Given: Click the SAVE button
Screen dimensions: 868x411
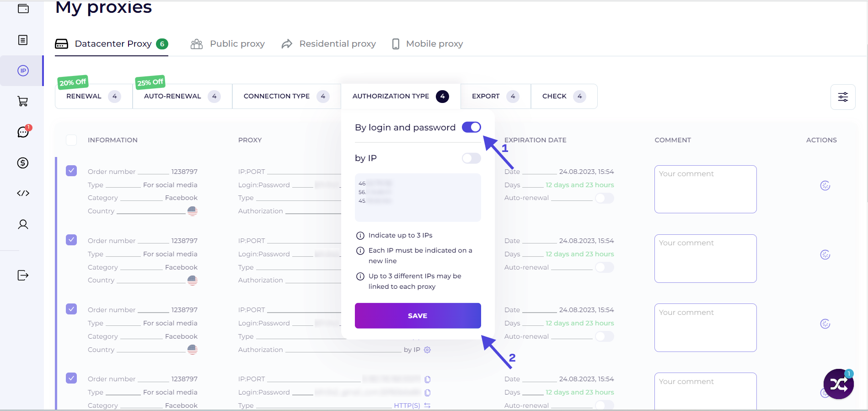Looking at the screenshot, I should [x=418, y=316].
